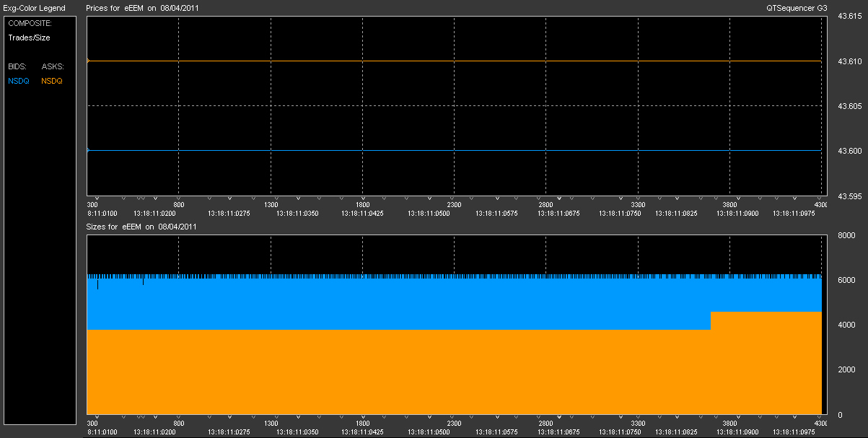This screenshot has width=868, height=438.
Task: Click 13:18:11:0275 under the sizes chart
Action: [230, 433]
